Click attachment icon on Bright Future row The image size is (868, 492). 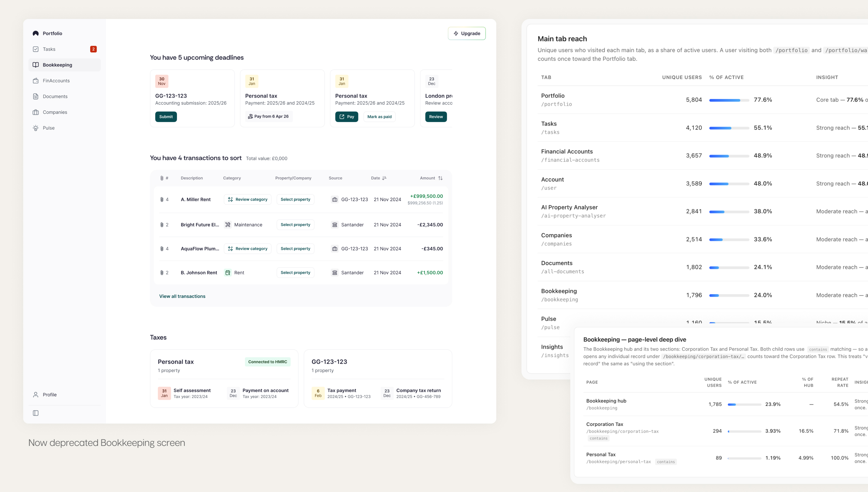click(x=162, y=225)
